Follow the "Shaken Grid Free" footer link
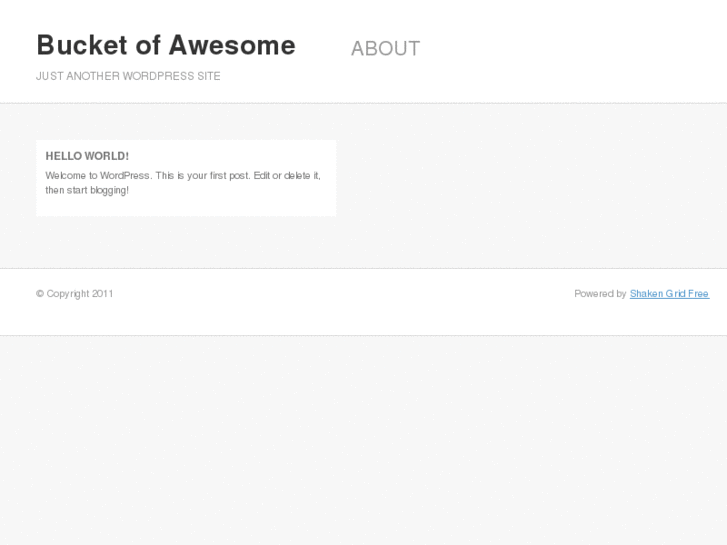 click(x=668, y=294)
